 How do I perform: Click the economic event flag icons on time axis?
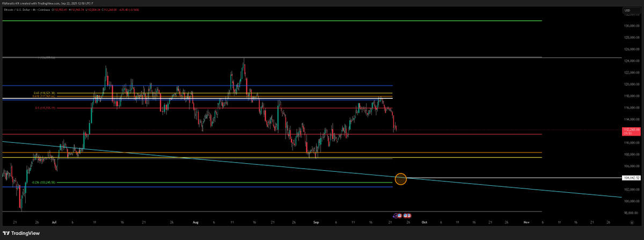click(402, 215)
